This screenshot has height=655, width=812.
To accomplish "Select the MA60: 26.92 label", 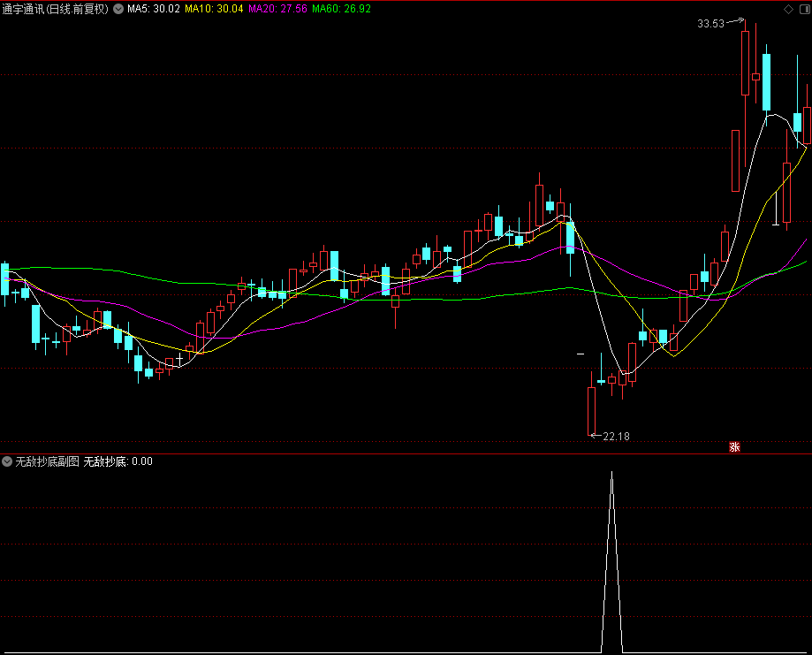I will [341, 9].
